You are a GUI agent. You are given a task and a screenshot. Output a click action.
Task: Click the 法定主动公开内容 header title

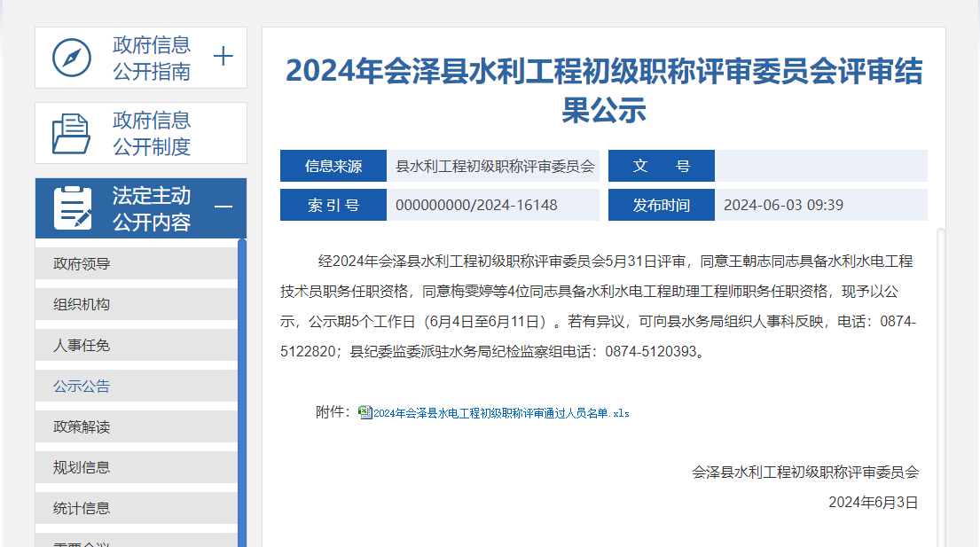152,208
